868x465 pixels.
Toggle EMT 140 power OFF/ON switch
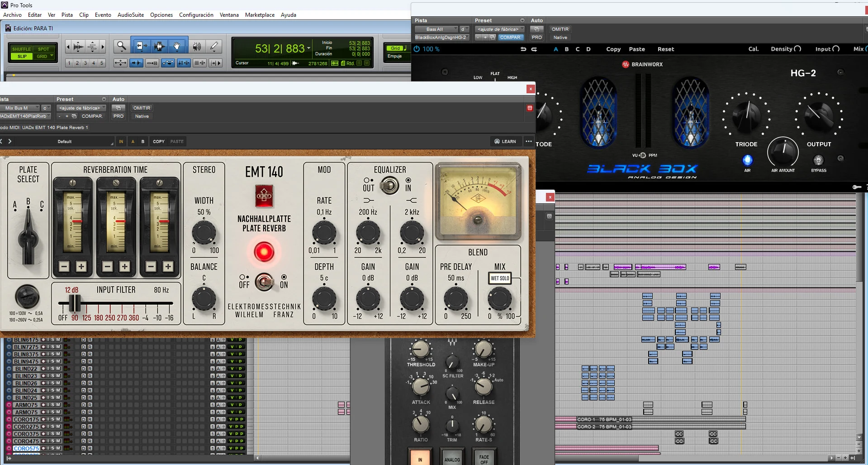coord(264,282)
